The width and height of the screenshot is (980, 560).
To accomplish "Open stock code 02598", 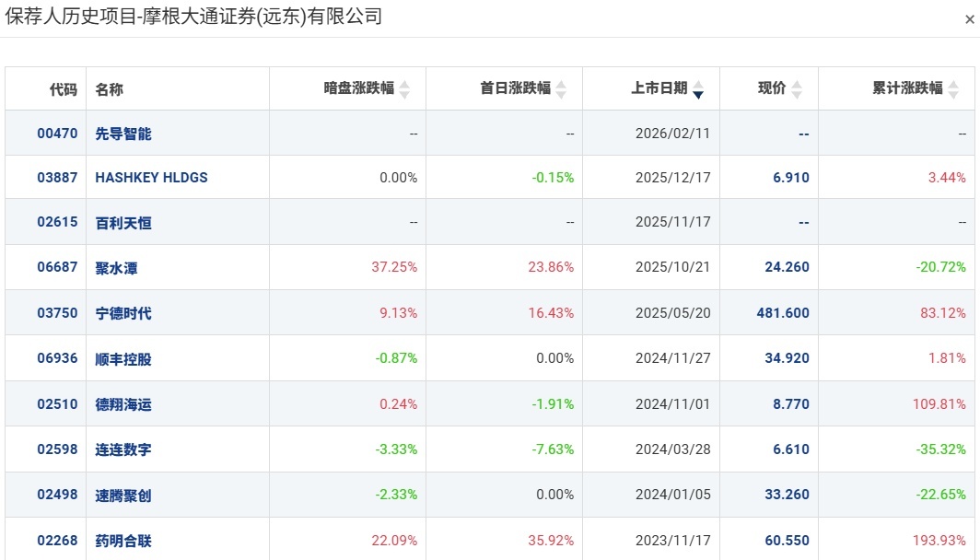I will [x=57, y=449].
